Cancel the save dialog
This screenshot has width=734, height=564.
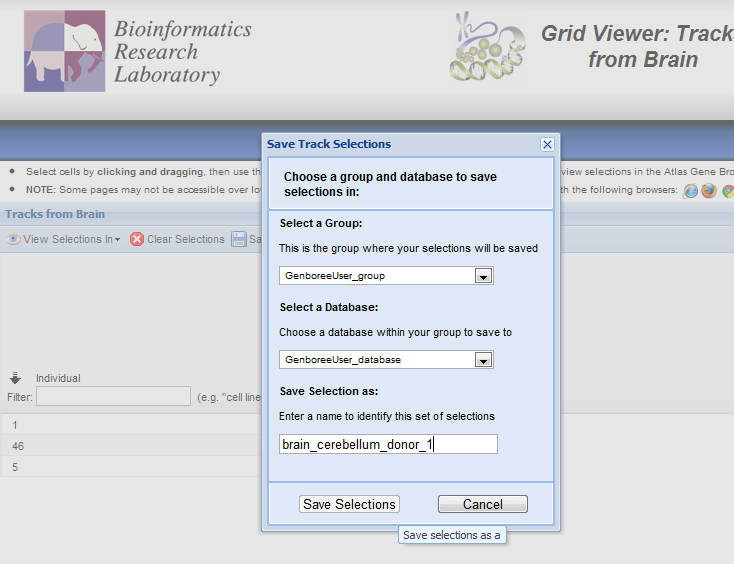pyautogui.click(x=482, y=504)
